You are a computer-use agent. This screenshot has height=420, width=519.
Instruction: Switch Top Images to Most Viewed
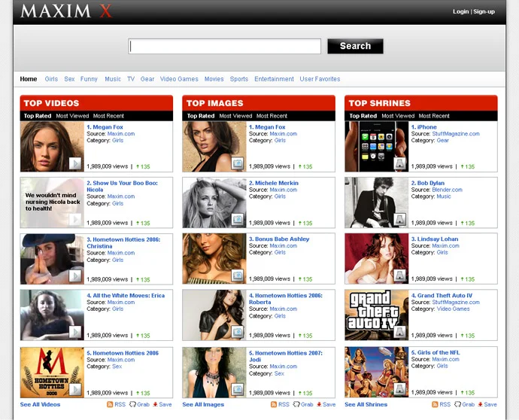(235, 116)
